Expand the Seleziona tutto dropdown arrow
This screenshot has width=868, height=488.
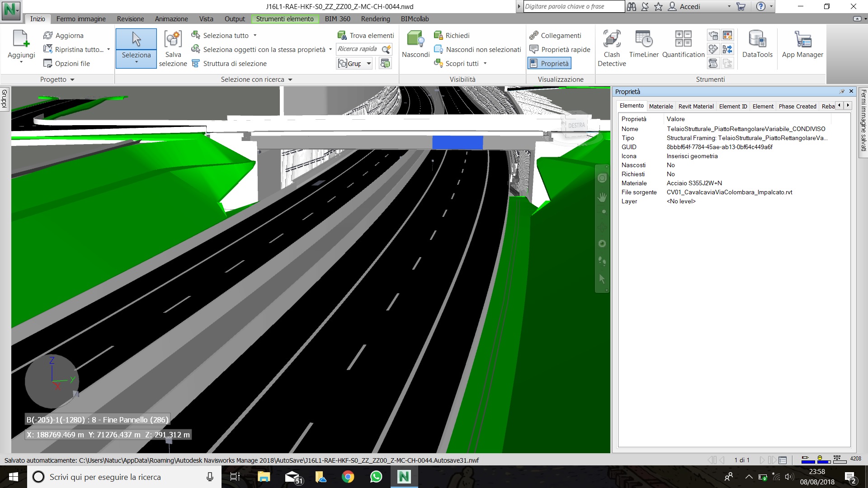(255, 35)
